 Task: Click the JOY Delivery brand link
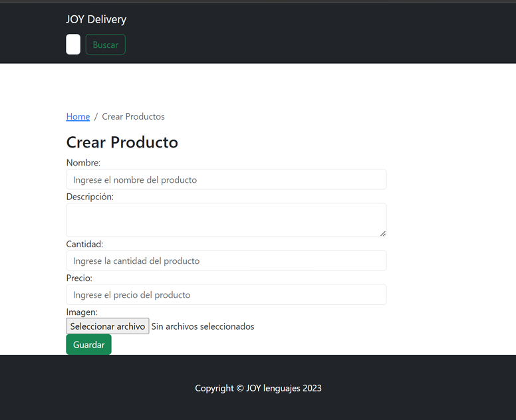coord(96,19)
